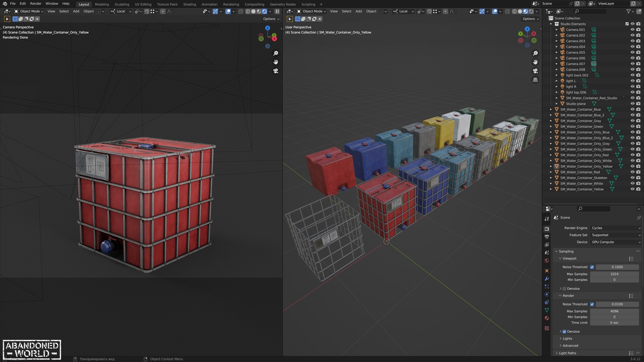Screen dimensions: 644x362
Task: Click Options button in the left viewport
Action: tap(271, 19)
